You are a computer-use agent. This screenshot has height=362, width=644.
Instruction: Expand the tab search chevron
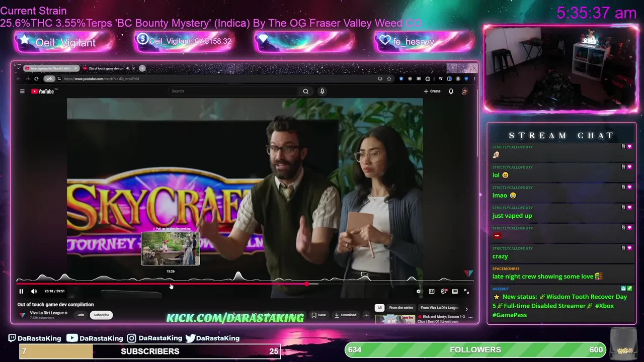[x=19, y=68]
